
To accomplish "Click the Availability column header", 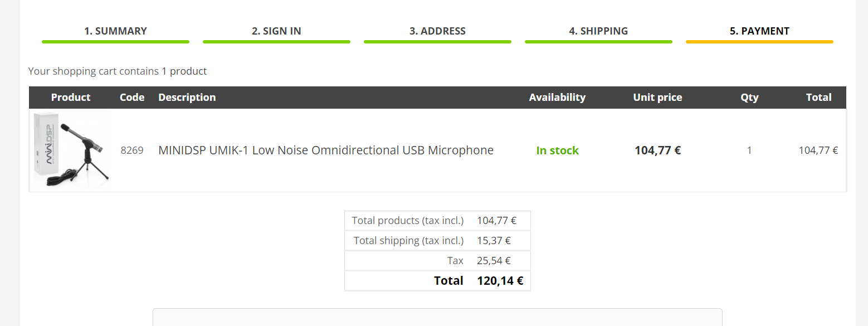I will 557,98.
